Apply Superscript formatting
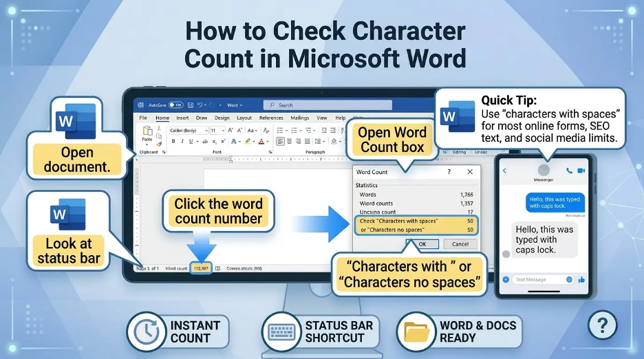This screenshot has width=644, height=359. pos(223,141)
